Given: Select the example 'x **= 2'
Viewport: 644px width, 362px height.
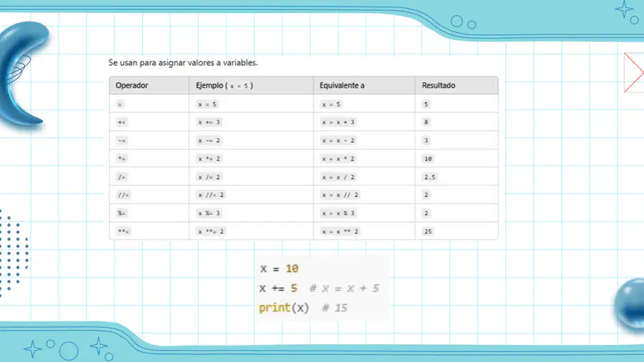Looking at the screenshot, I should 210,232.
